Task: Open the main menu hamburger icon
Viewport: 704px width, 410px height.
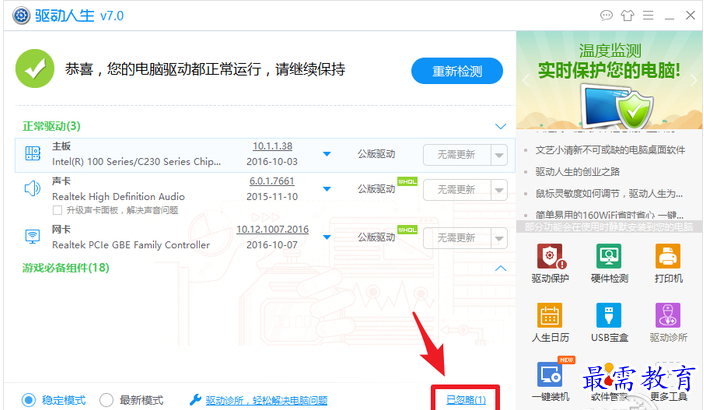Action: (x=648, y=16)
